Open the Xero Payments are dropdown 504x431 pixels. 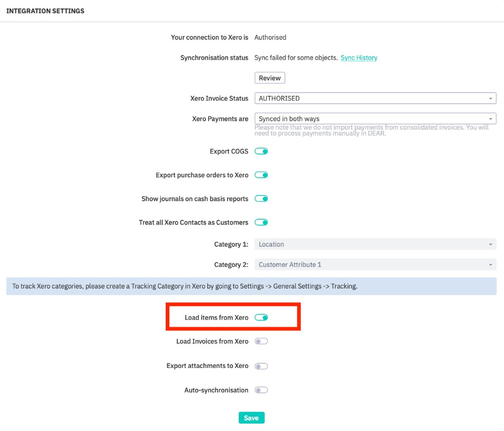pos(375,119)
